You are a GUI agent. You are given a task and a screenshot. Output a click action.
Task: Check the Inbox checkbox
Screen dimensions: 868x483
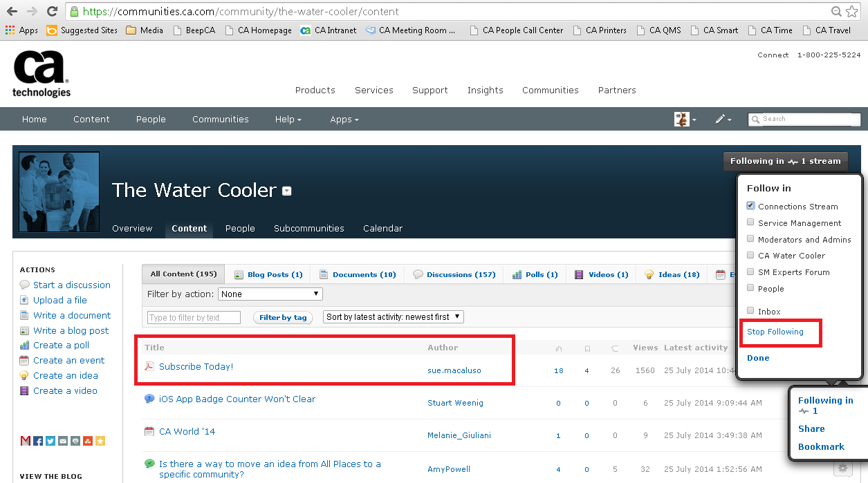coord(750,311)
